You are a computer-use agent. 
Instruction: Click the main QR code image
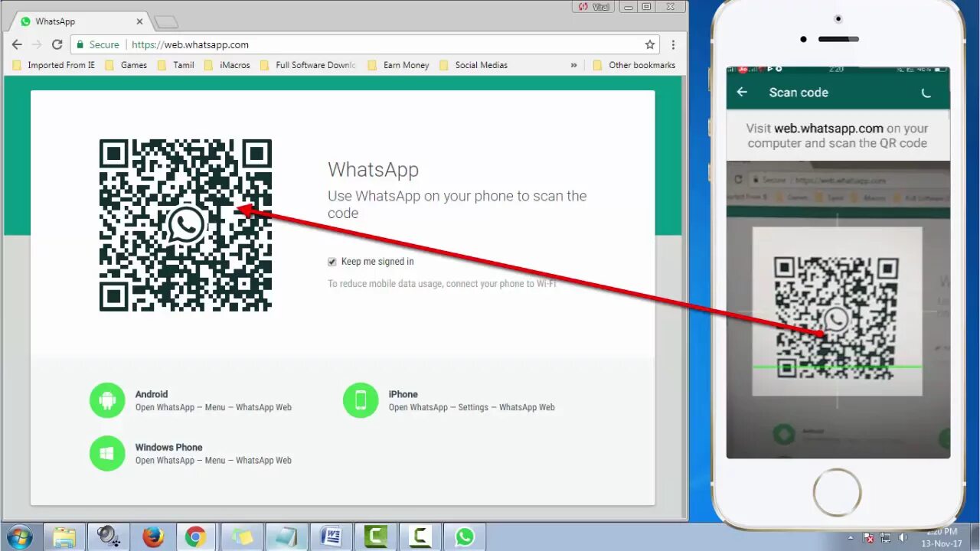(x=185, y=225)
